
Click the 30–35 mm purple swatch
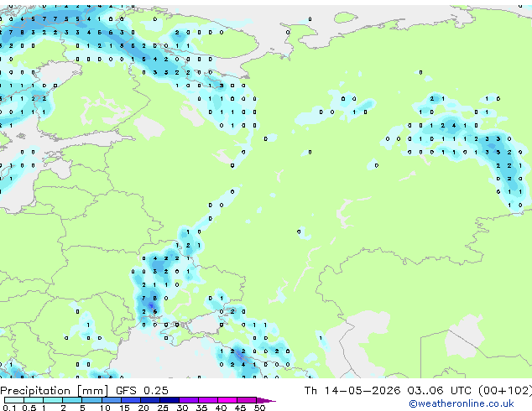[188, 400]
